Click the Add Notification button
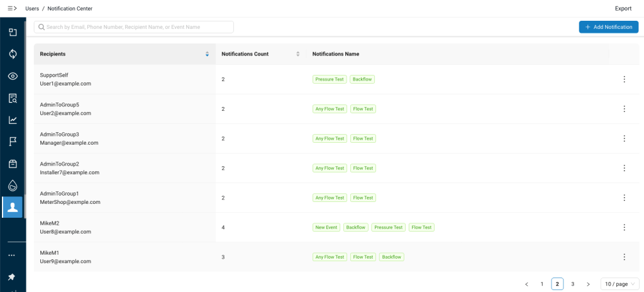 (x=608, y=27)
